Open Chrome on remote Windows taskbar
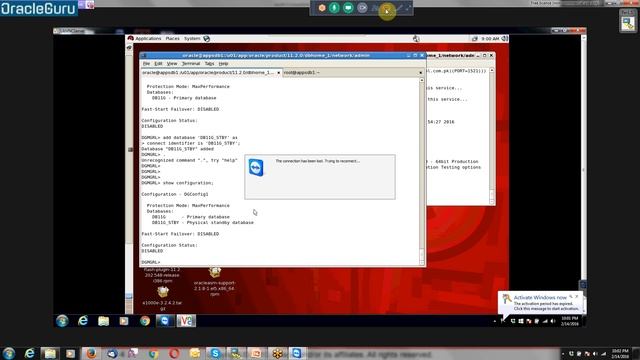The height and width of the screenshot is (360, 640). point(144,321)
